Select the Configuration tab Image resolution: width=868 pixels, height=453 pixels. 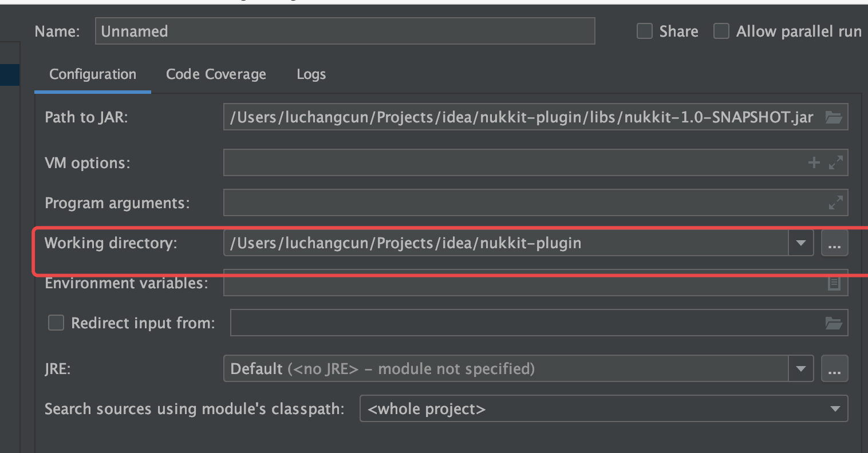(x=93, y=74)
